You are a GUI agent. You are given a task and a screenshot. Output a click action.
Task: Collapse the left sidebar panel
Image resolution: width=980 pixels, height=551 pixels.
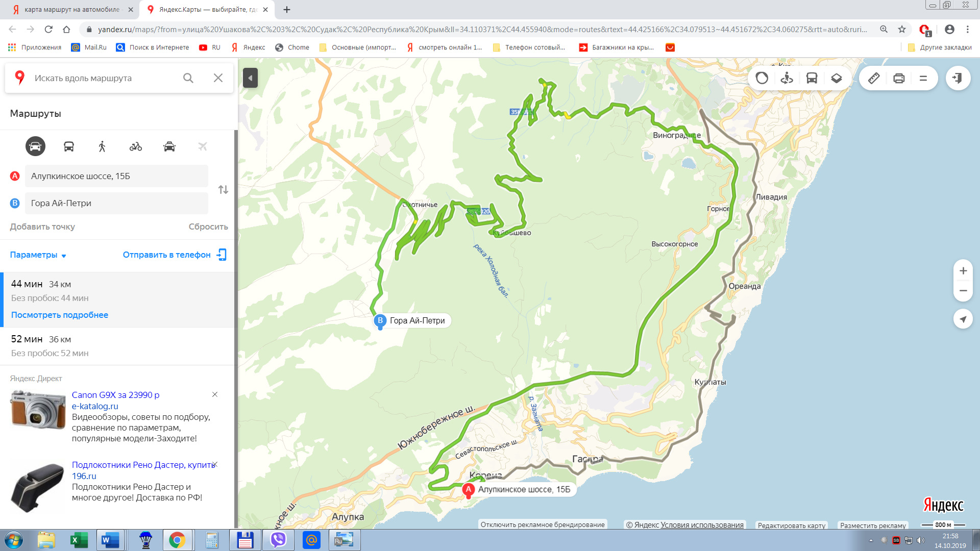(x=250, y=78)
